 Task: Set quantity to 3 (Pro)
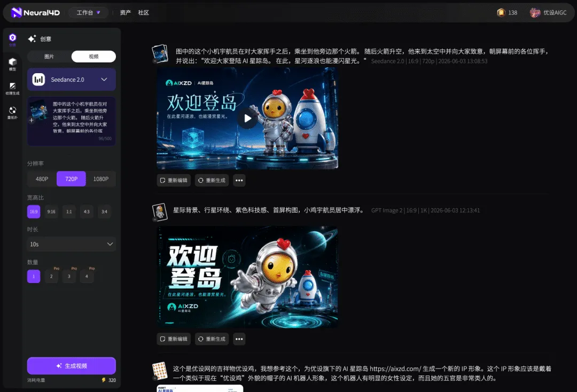[69, 276]
